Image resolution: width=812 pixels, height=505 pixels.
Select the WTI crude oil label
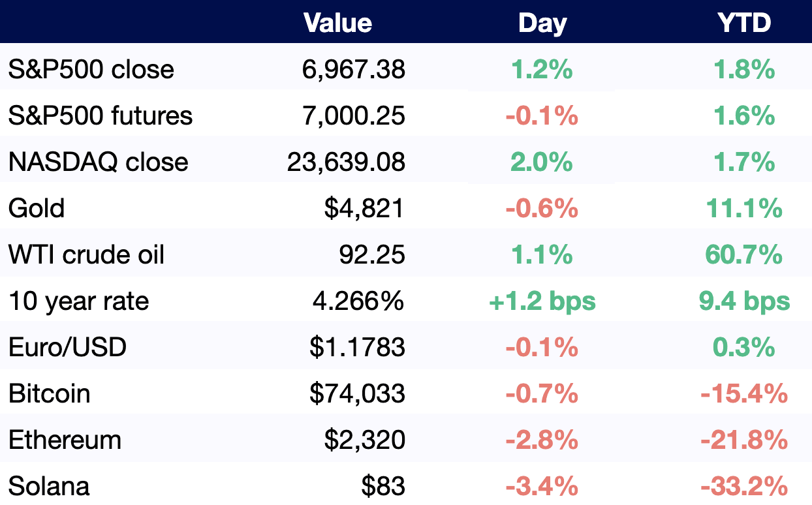click(86, 254)
